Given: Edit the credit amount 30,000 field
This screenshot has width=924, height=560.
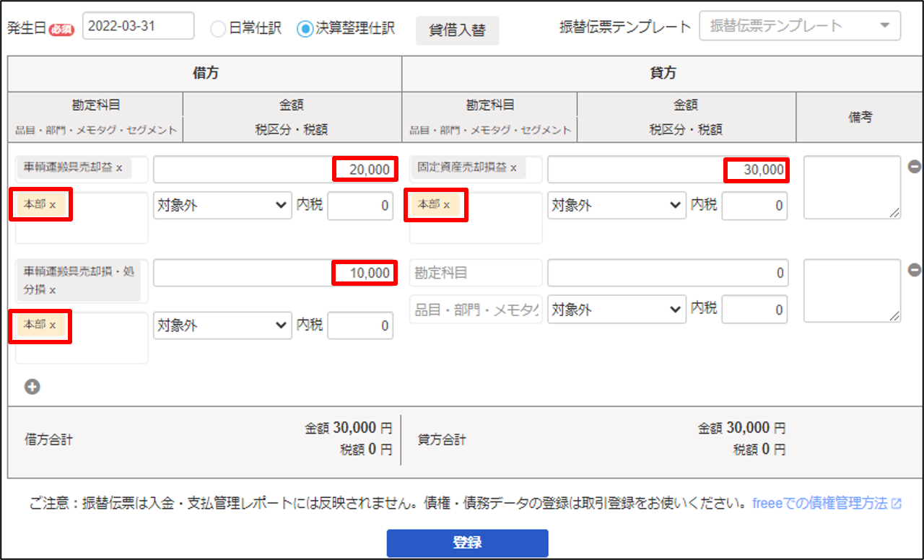Looking at the screenshot, I should tap(668, 170).
